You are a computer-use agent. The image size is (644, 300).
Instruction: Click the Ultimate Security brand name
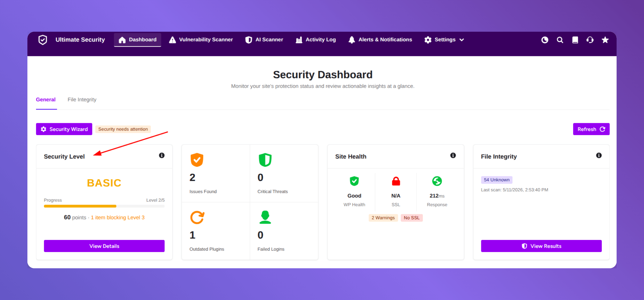click(x=80, y=40)
